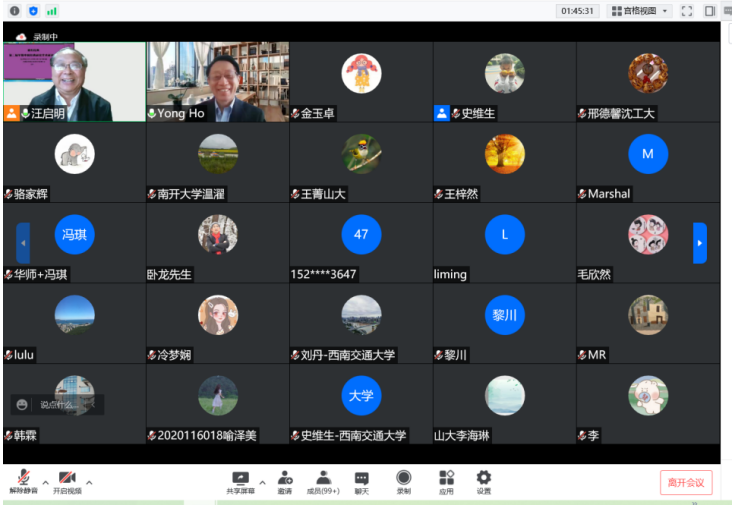732x505 pixels.
Task: Toggle the Record (录制) button
Action: coord(403,481)
